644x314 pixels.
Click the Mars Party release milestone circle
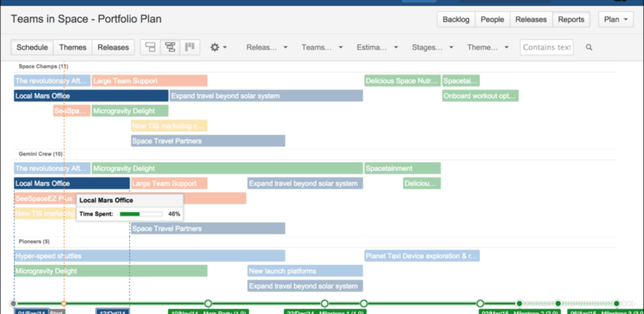pos(208,304)
